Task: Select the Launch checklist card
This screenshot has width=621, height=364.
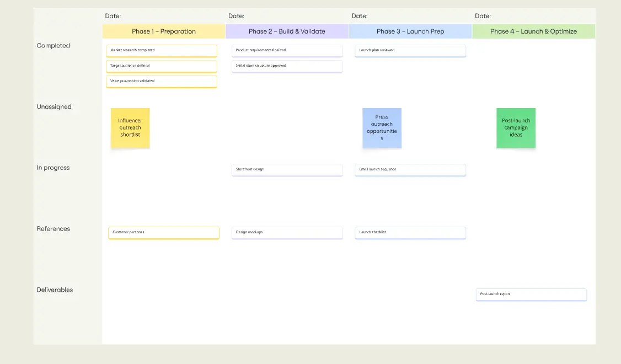Action: pos(410,232)
